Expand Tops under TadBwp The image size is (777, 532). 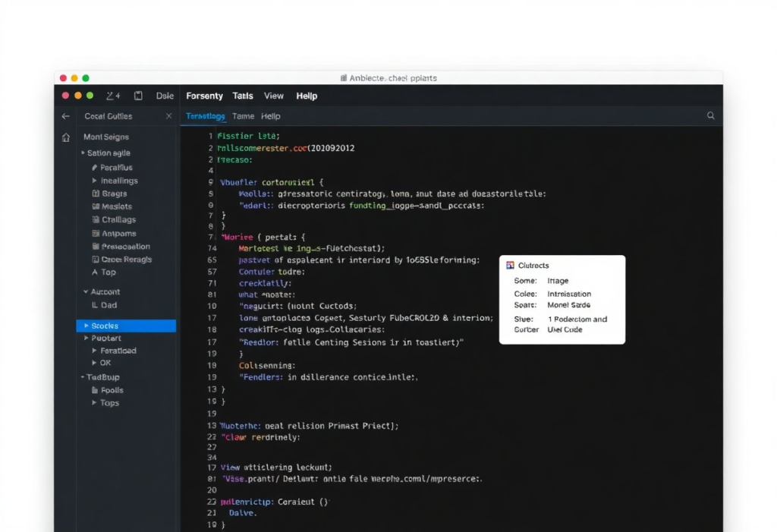click(x=93, y=402)
